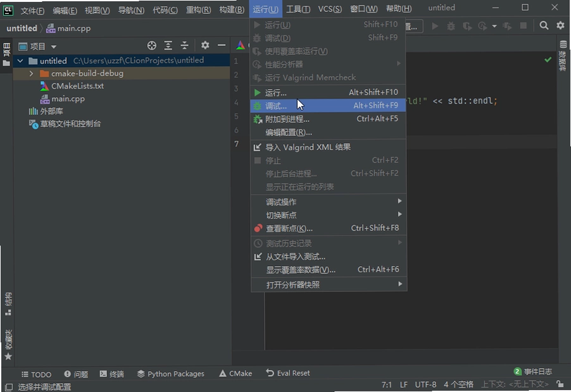
Task: Click the toolbar Profiler icon
Action: (483, 26)
